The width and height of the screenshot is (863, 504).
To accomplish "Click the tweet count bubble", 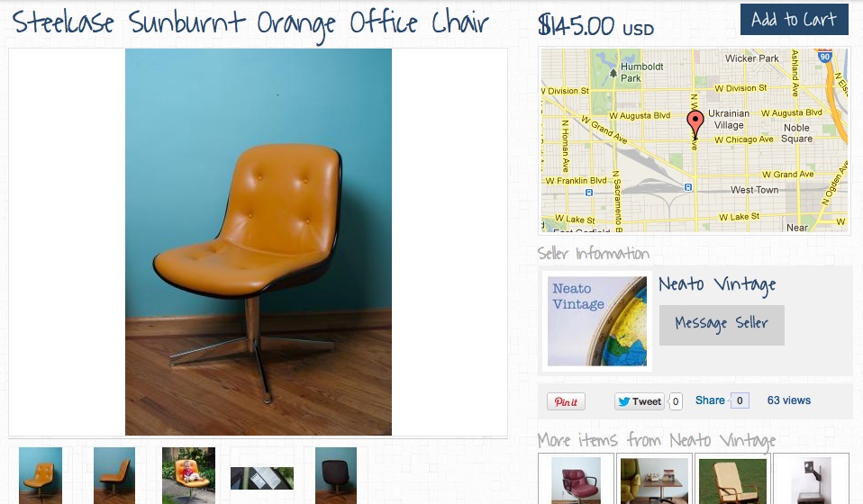I will 676,401.
